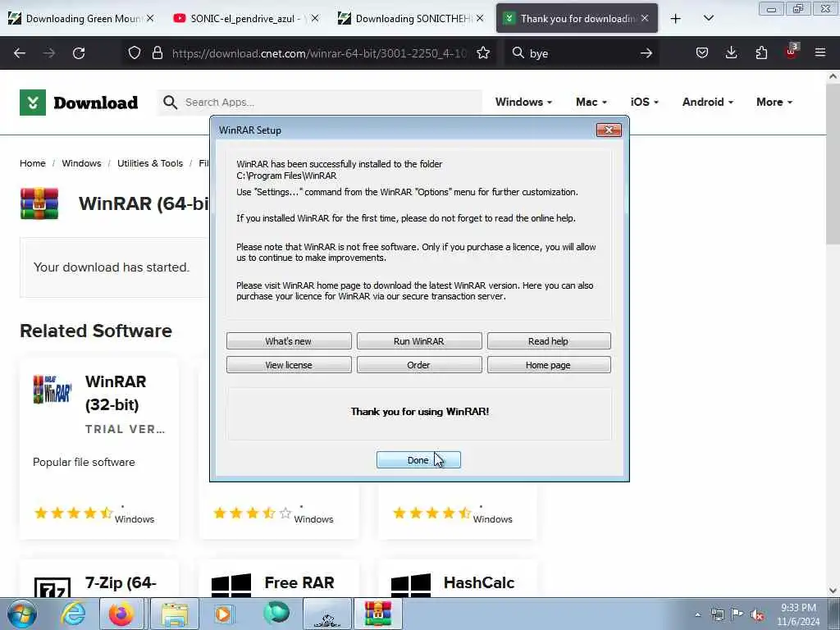Click the browser search box containing bye
The width and height of the screenshot is (840, 630).
tap(582, 53)
